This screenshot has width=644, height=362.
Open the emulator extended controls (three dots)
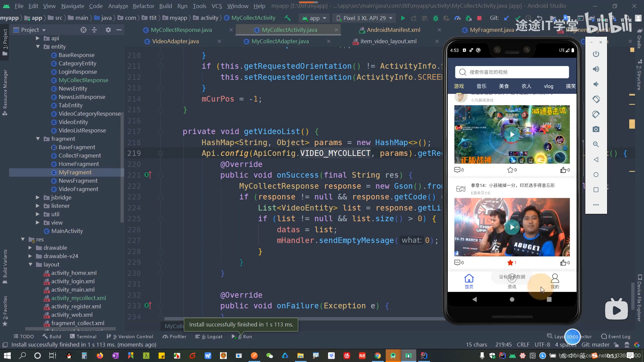596,205
